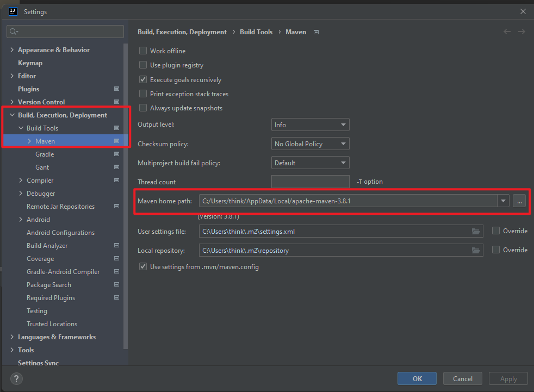Enable Work offline checkbox
The height and width of the screenshot is (392, 534).
click(x=143, y=51)
